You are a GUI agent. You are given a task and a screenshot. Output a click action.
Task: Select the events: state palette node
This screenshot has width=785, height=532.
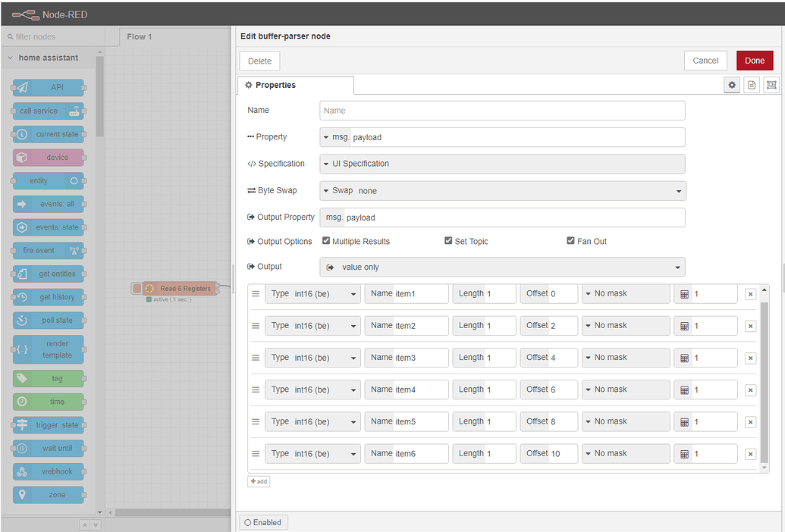coord(49,227)
